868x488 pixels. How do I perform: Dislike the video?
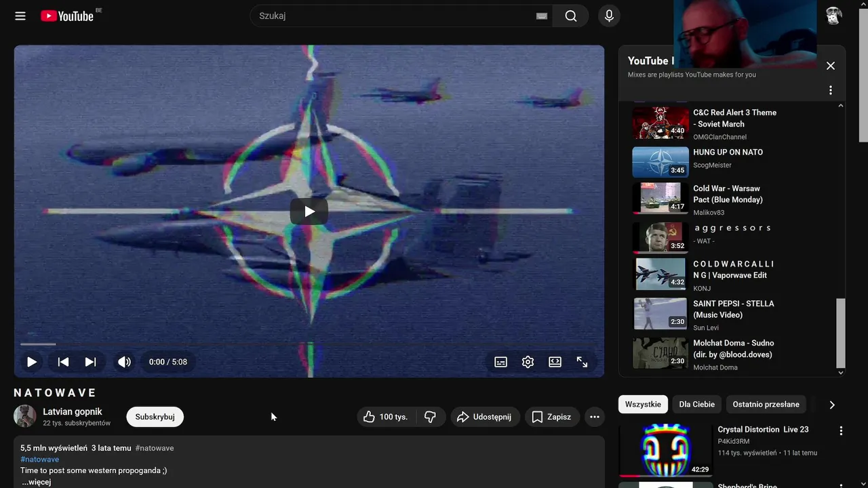430,417
